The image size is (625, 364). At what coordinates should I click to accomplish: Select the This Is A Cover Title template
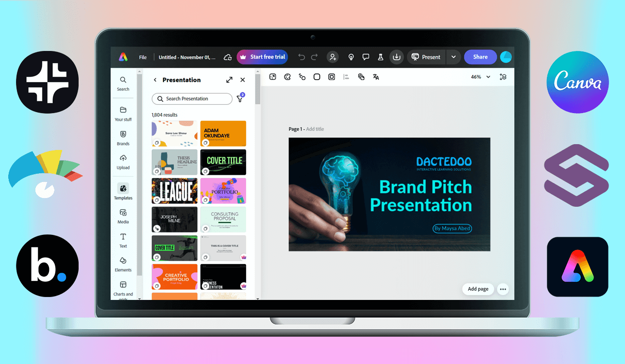click(223, 248)
